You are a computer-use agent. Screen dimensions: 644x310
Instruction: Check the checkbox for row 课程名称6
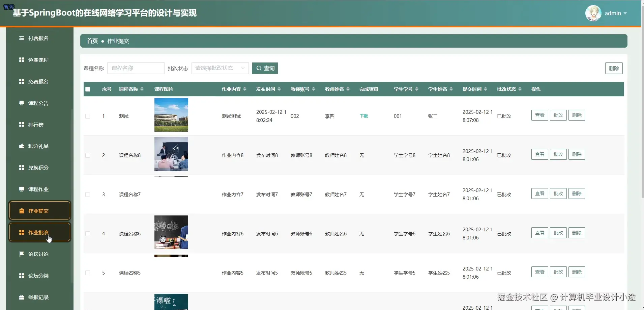88,234
